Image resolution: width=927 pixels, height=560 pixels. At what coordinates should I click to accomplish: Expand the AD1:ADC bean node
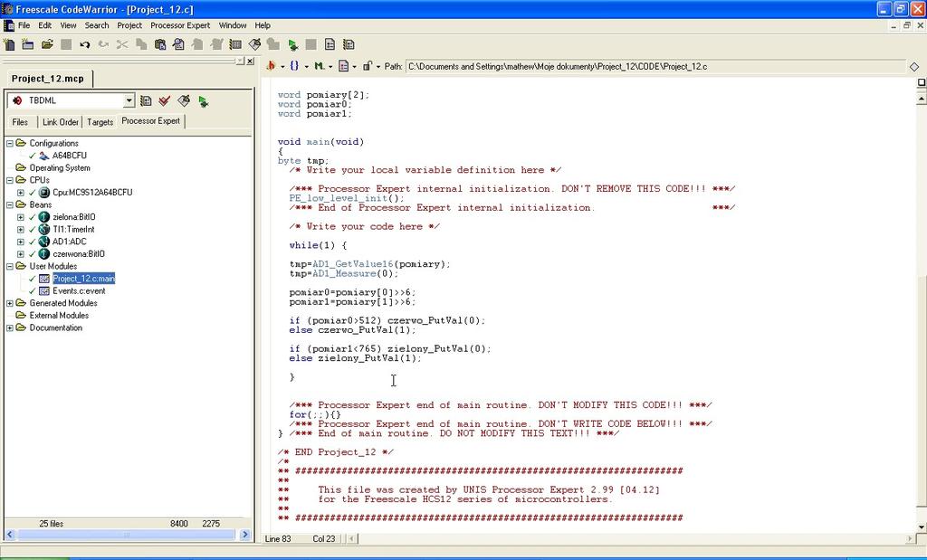point(21,242)
